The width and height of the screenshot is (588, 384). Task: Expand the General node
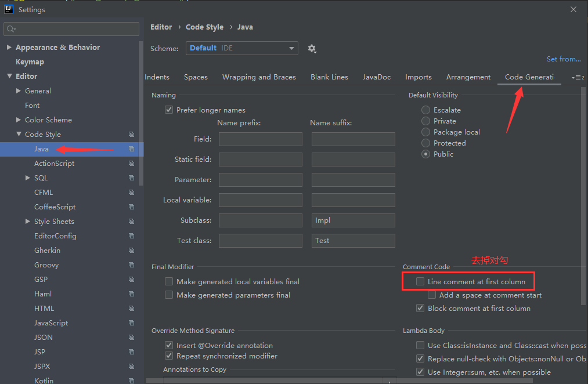click(x=19, y=90)
